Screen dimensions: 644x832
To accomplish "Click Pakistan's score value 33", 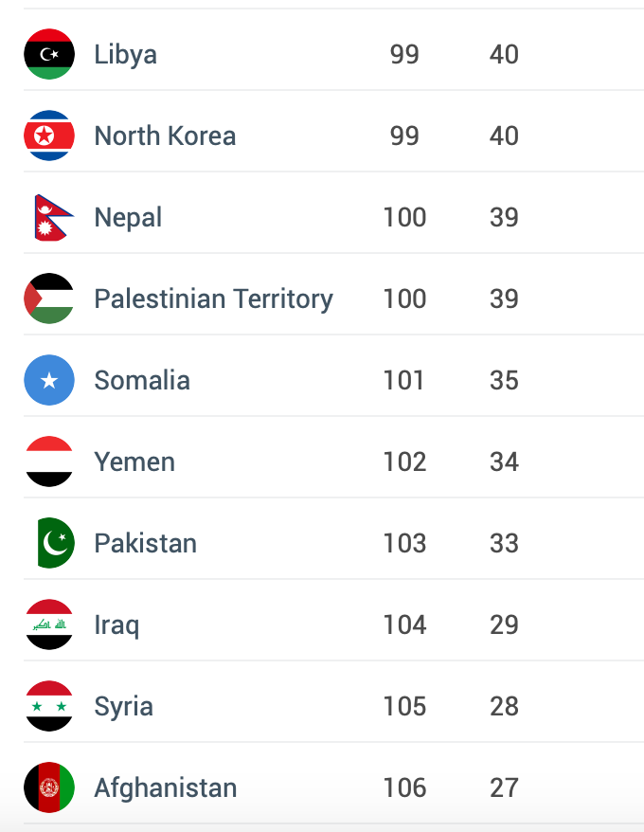I will click(504, 543).
